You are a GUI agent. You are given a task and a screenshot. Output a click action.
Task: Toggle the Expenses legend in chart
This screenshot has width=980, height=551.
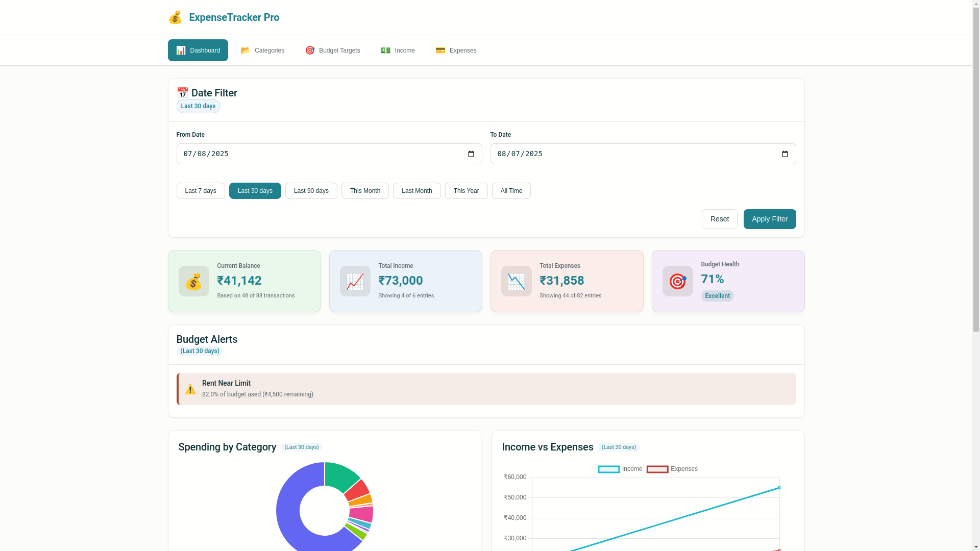[672, 469]
